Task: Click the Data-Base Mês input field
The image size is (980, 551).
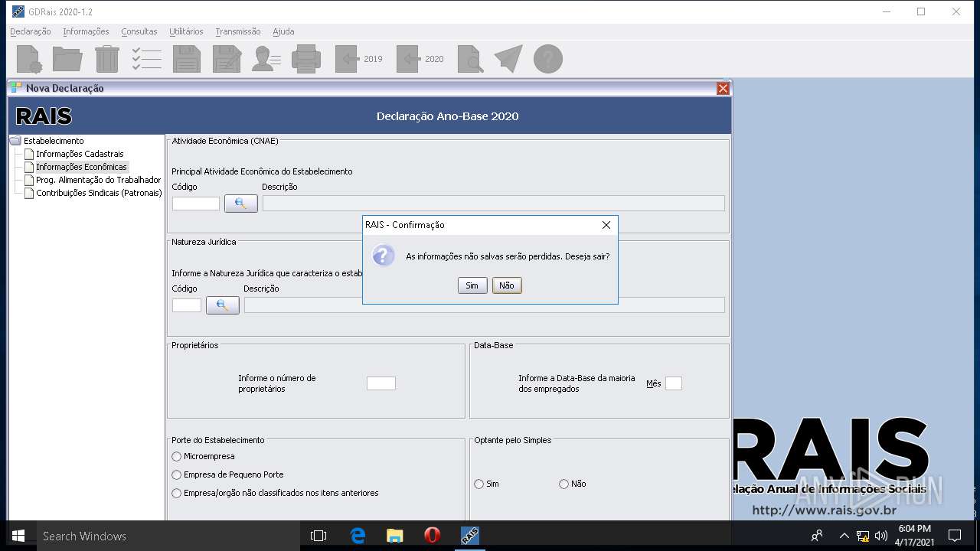Action: pyautogui.click(x=674, y=383)
